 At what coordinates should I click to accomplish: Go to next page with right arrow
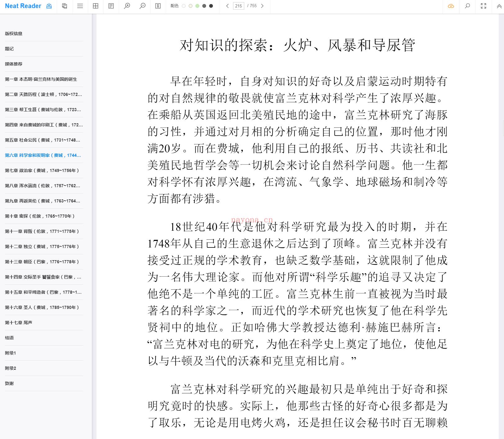[262, 6]
